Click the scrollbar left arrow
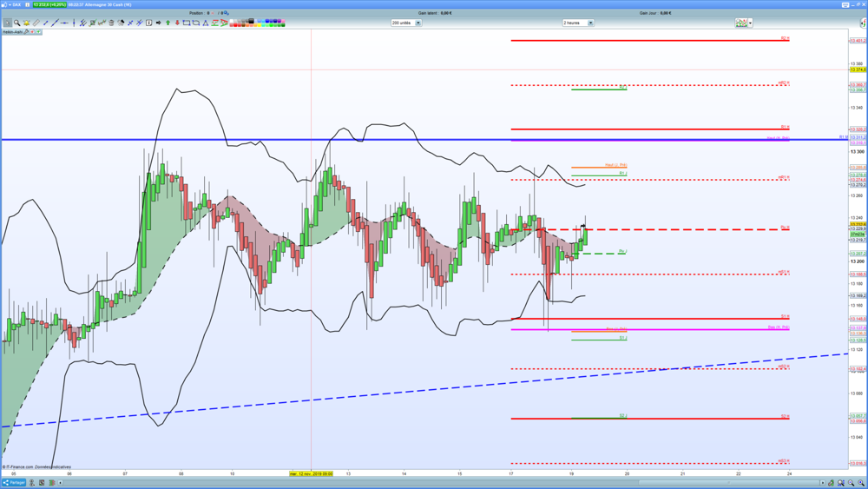This screenshot has height=489, width=868. pos(60,483)
